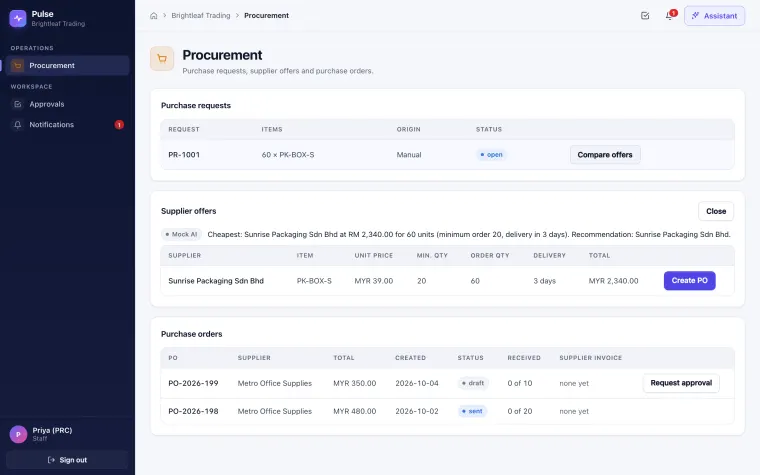Click the Purchase orders section heading
The height and width of the screenshot is (475, 760).
coord(191,334)
